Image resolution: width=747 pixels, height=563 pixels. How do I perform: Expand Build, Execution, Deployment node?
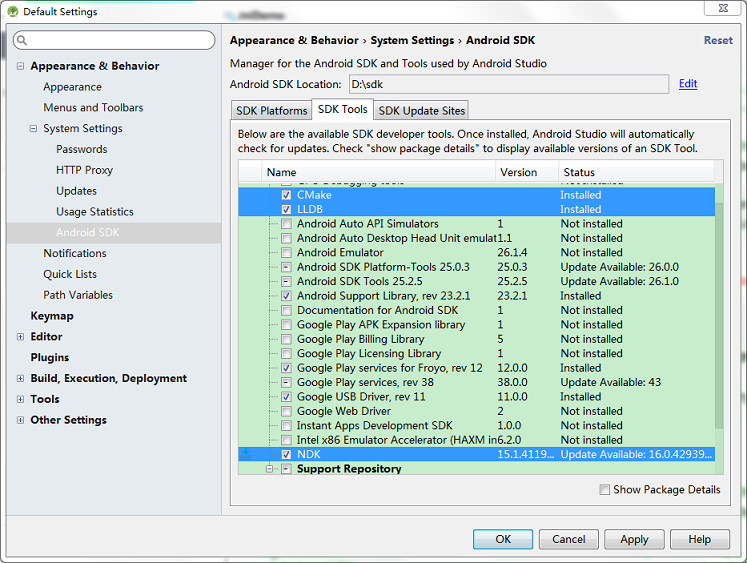(x=20, y=378)
